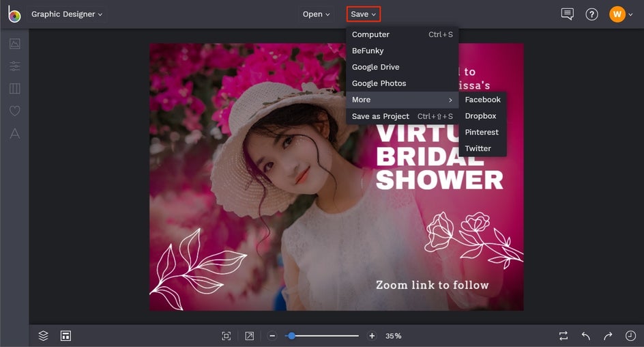Share to Pinterest from submenu
This screenshot has width=644, height=347.
(x=482, y=132)
